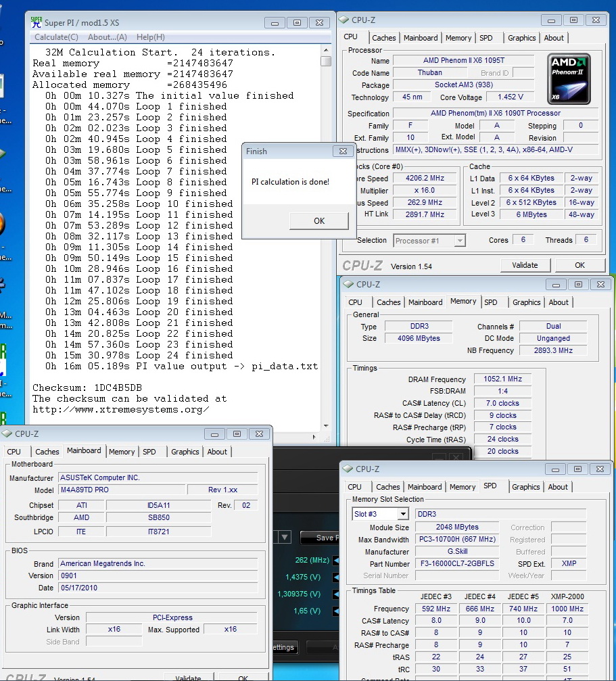Image resolution: width=616 pixels, height=681 pixels.
Task: Decrease the 1,309375 (V) voltage with arrow
Action: (x=335, y=594)
